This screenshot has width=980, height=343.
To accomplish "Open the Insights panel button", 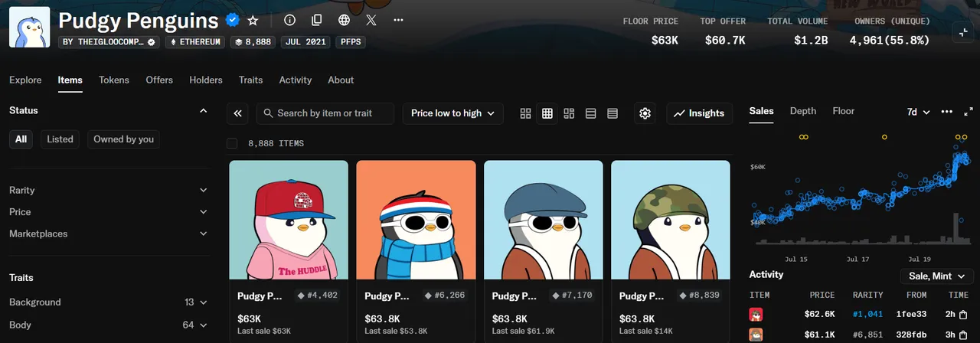I will [x=699, y=113].
